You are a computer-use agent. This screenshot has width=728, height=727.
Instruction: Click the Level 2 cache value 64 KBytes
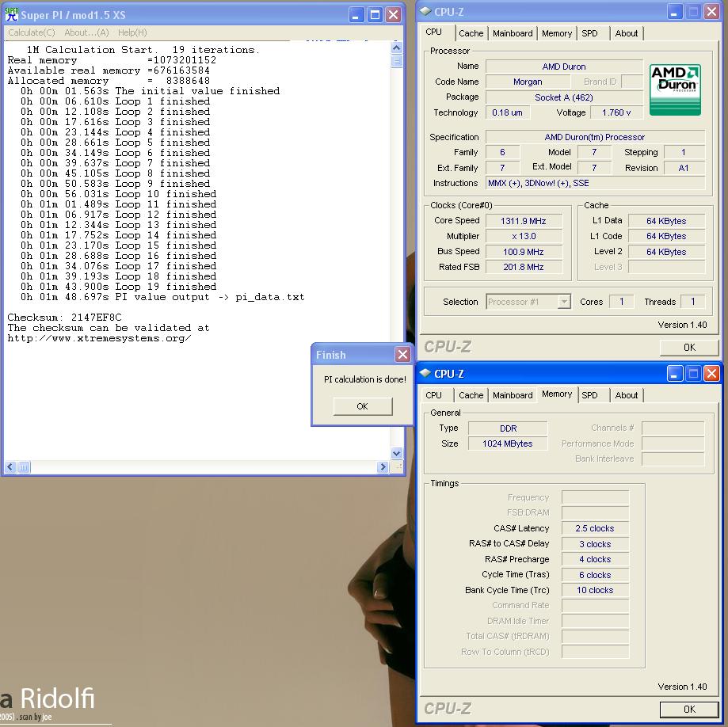(x=666, y=252)
